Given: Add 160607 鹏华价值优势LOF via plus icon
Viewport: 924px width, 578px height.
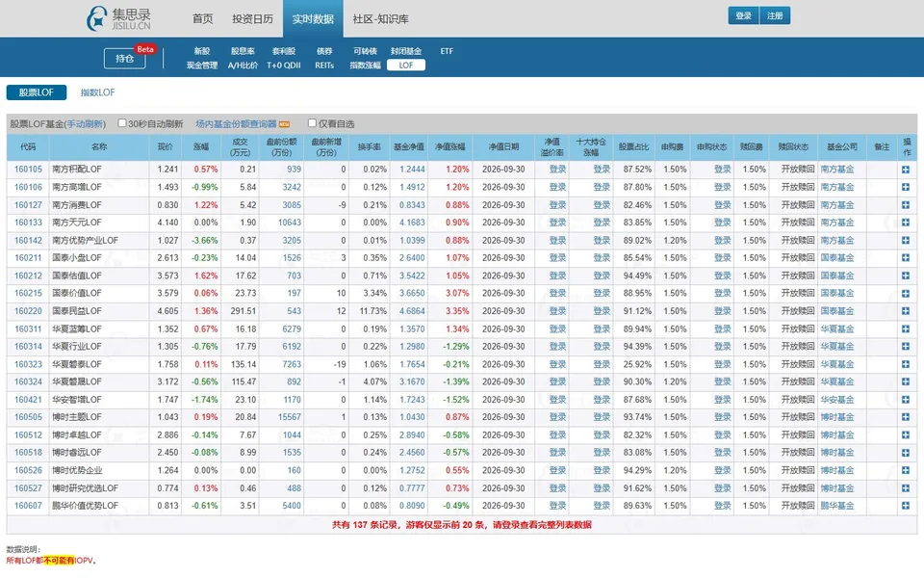Looking at the screenshot, I should click(906, 506).
